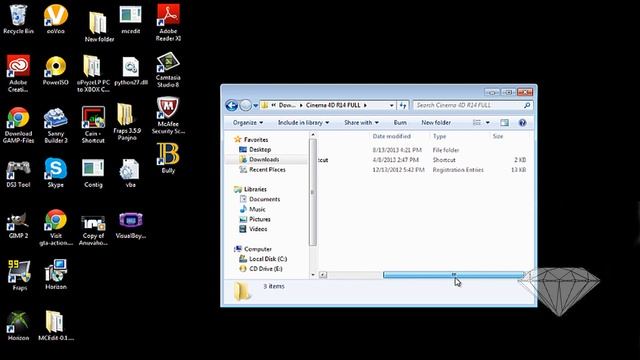This screenshot has height=360, width=640.
Task: Select the vba file icon
Action: click(131, 173)
